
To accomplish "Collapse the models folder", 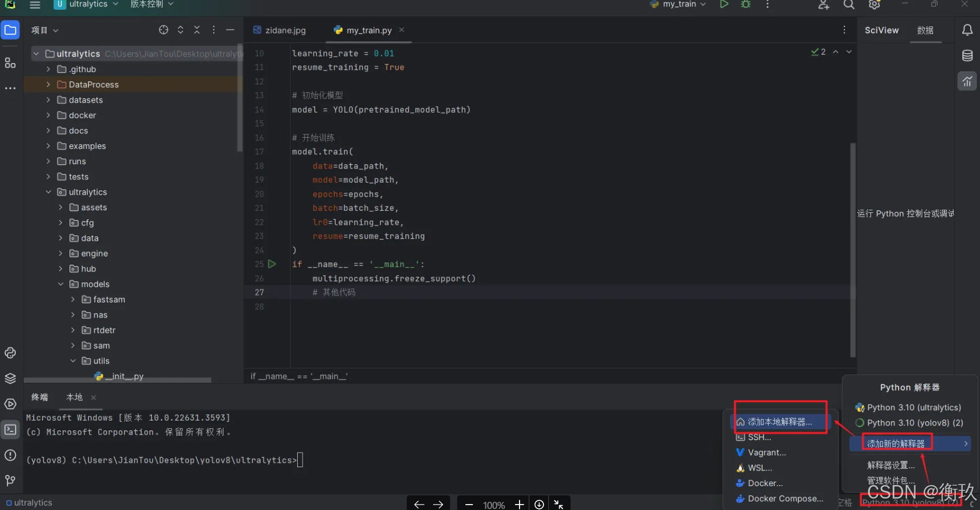I will tap(61, 283).
